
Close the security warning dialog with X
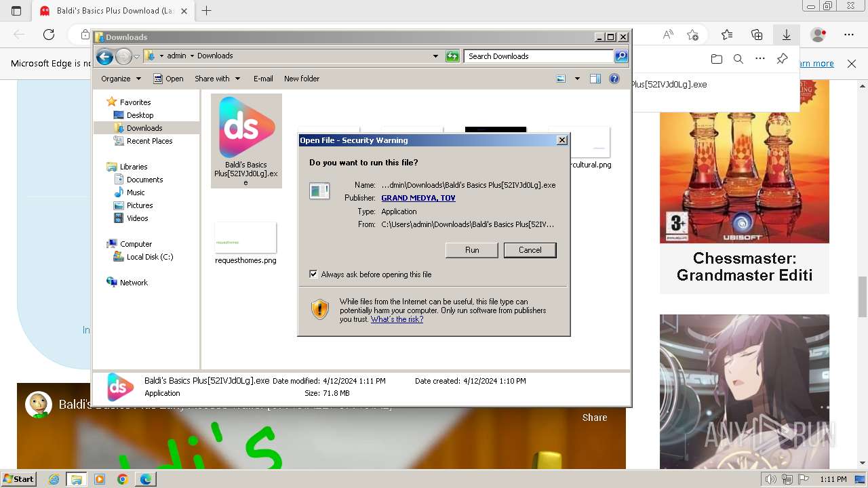[x=562, y=140]
